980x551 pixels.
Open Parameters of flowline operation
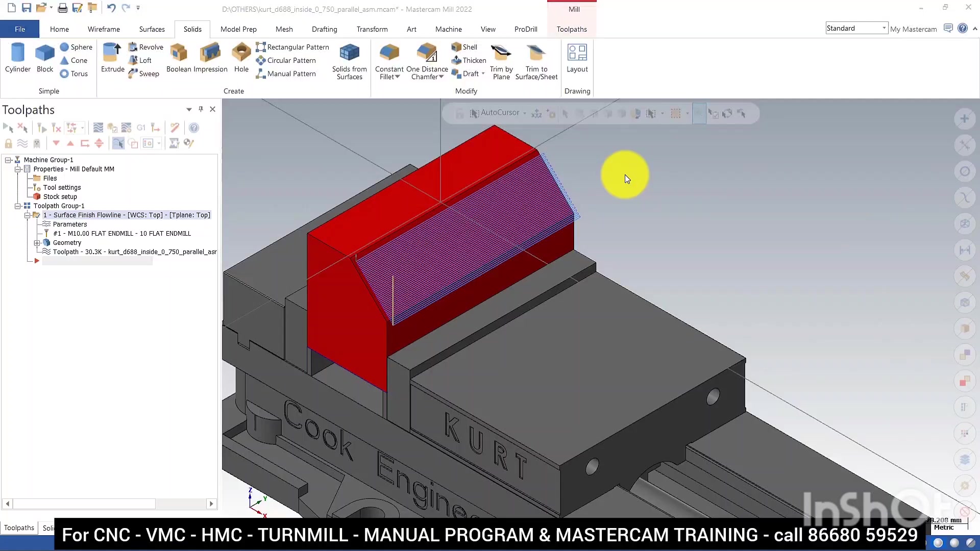(70, 224)
